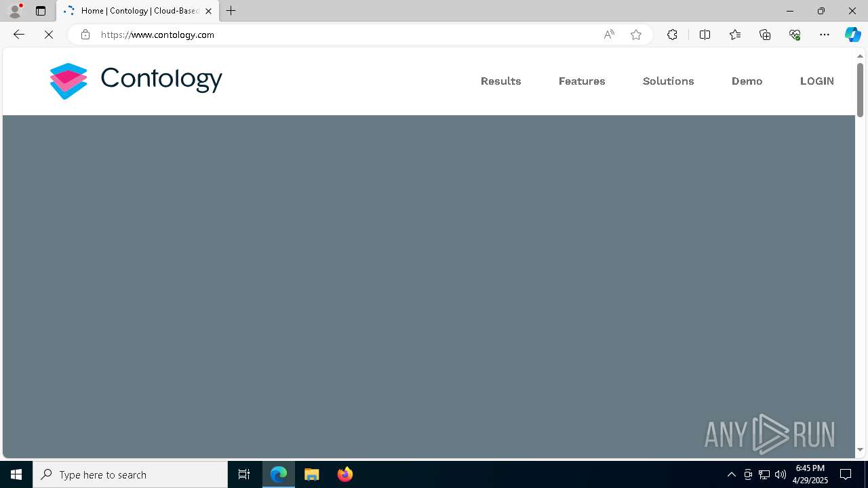
Task: Open the tab actions menu icon
Action: [41, 11]
